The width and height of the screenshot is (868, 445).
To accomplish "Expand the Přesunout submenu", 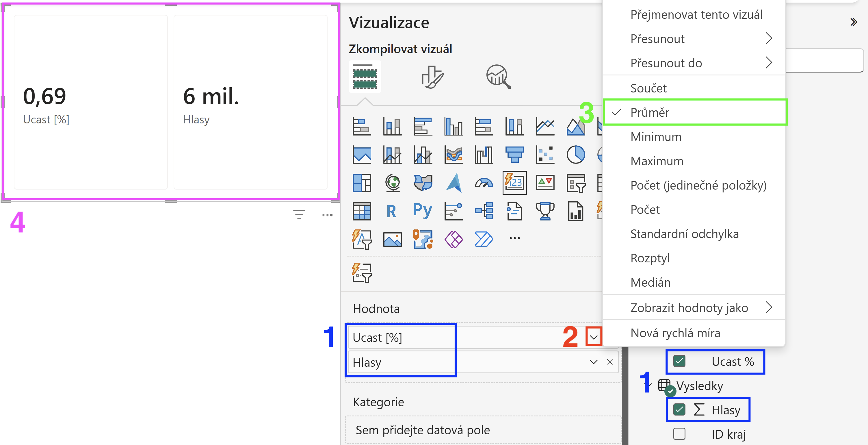I will coord(694,39).
